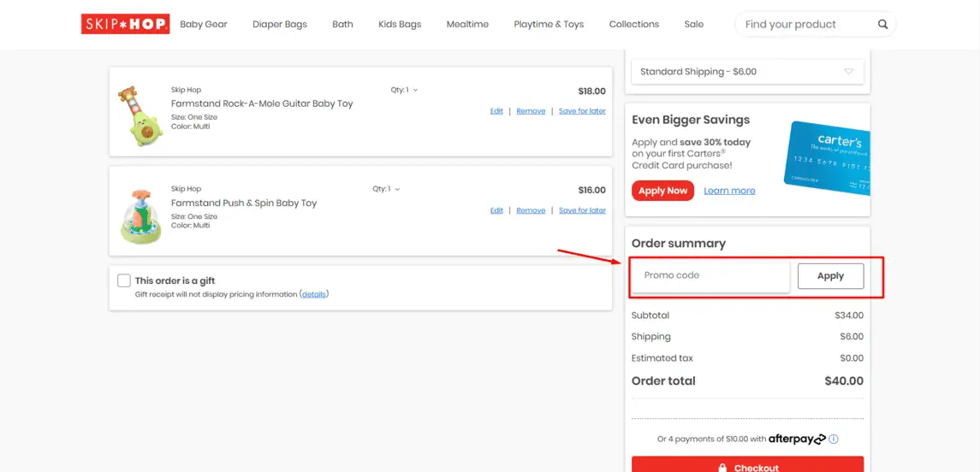Click the $34.00 subtotal value
The image size is (980, 472).
[x=849, y=316]
